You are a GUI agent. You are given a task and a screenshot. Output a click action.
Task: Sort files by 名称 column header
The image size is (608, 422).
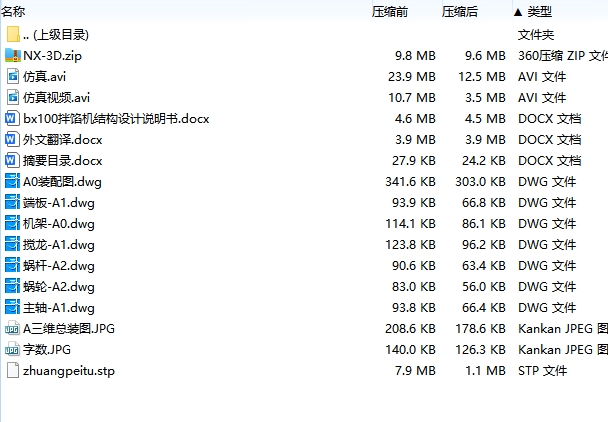[13, 12]
